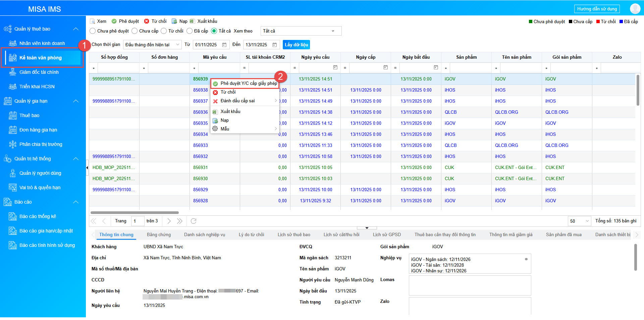This screenshot has height=320, width=644.
Task: Select the Chưa cấp radio option
Action: pyautogui.click(x=135, y=31)
